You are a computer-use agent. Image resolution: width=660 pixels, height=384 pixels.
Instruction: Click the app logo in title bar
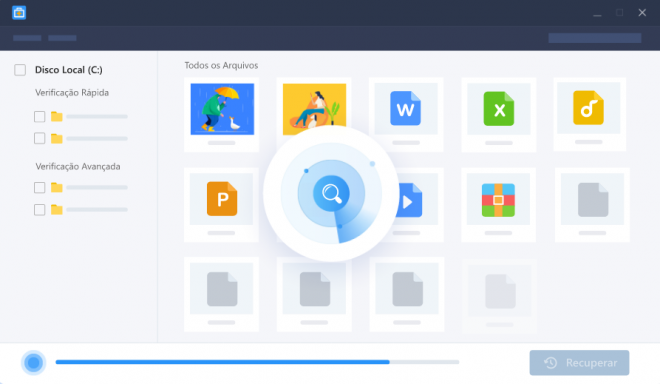(x=19, y=13)
